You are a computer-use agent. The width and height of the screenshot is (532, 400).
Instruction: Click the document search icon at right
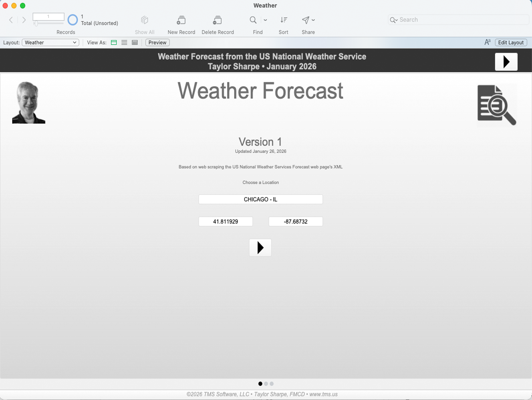coord(497,105)
